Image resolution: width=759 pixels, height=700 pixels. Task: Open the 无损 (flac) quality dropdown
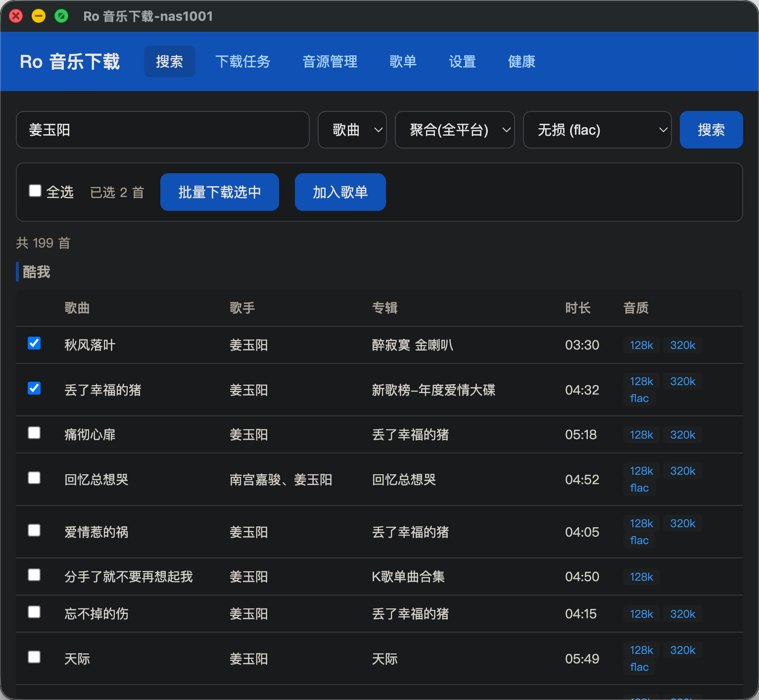597,130
